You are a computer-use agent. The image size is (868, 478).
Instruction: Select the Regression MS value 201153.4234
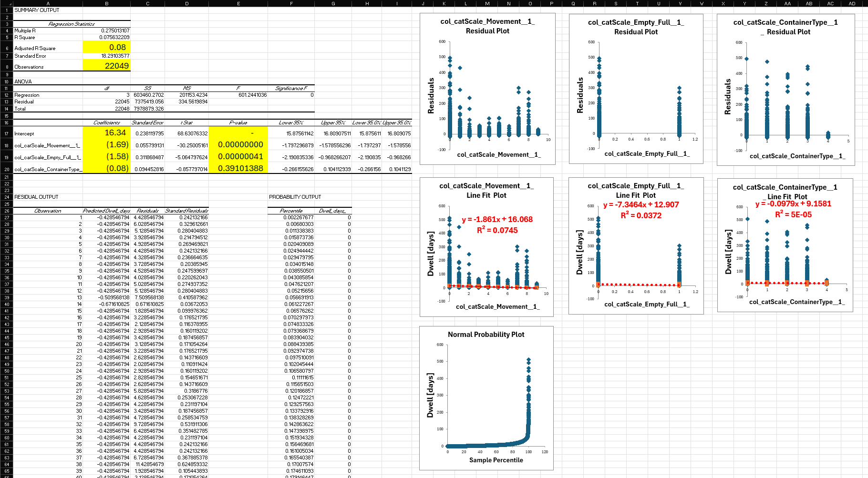tap(186, 95)
